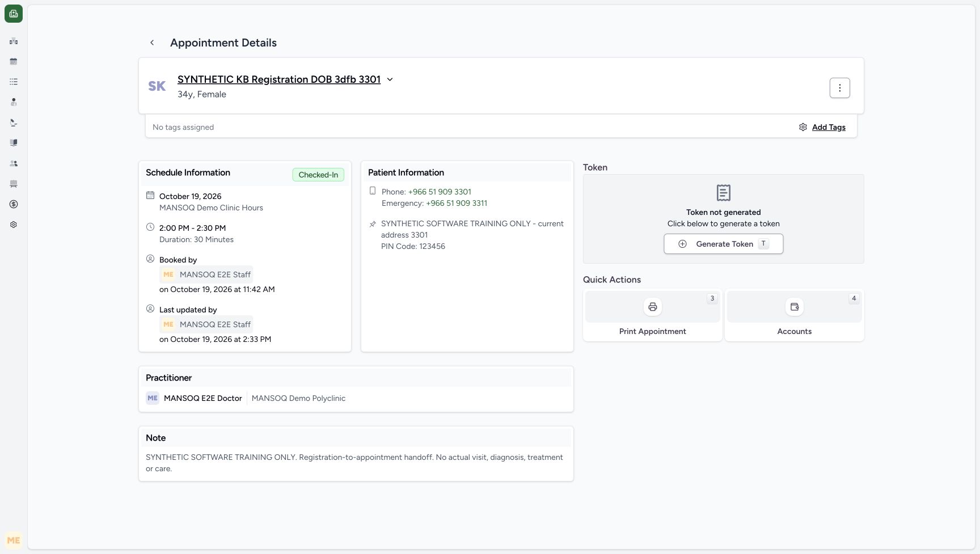Open the dollar billing icon in sidebar
Screen dimensions: 980x554
[x=14, y=204]
